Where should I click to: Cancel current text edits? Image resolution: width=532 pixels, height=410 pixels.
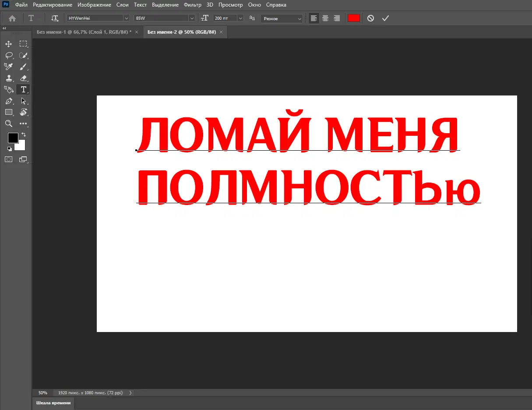(x=370, y=18)
